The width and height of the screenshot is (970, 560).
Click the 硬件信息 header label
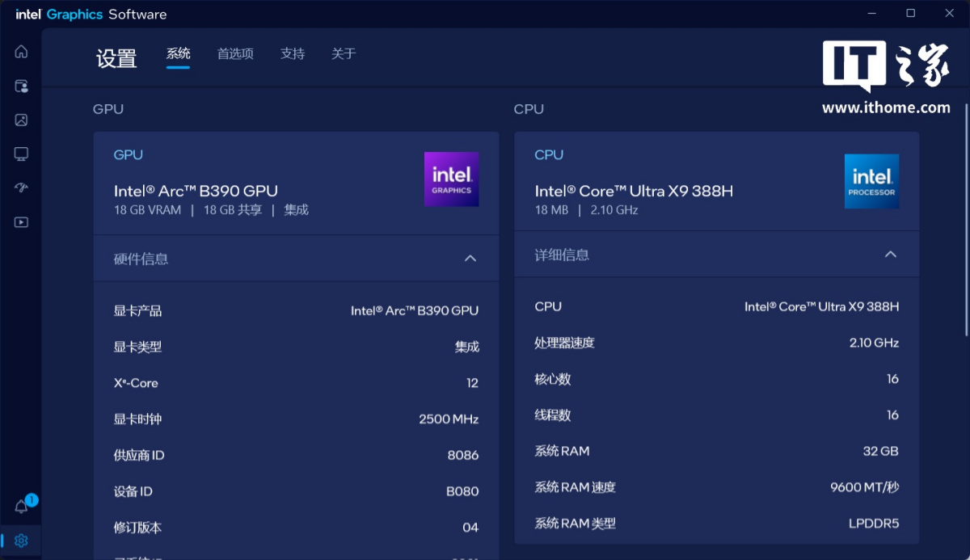141,259
